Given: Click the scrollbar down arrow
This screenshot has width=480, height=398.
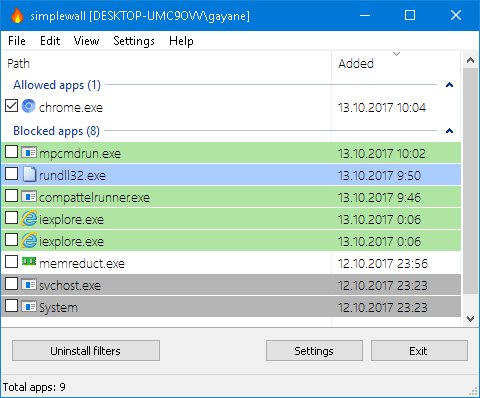Looking at the screenshot, I should [470, 319].
